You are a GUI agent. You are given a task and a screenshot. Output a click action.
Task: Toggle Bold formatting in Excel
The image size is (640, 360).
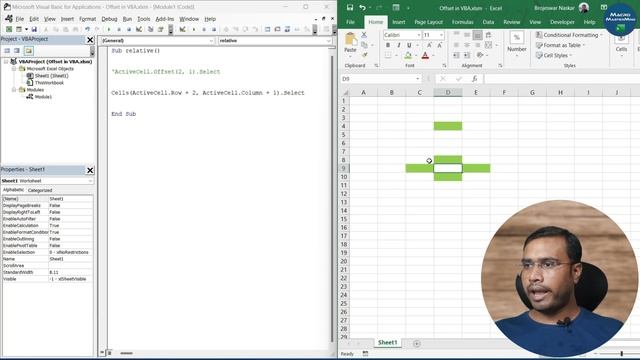click(x=388, y=45)
